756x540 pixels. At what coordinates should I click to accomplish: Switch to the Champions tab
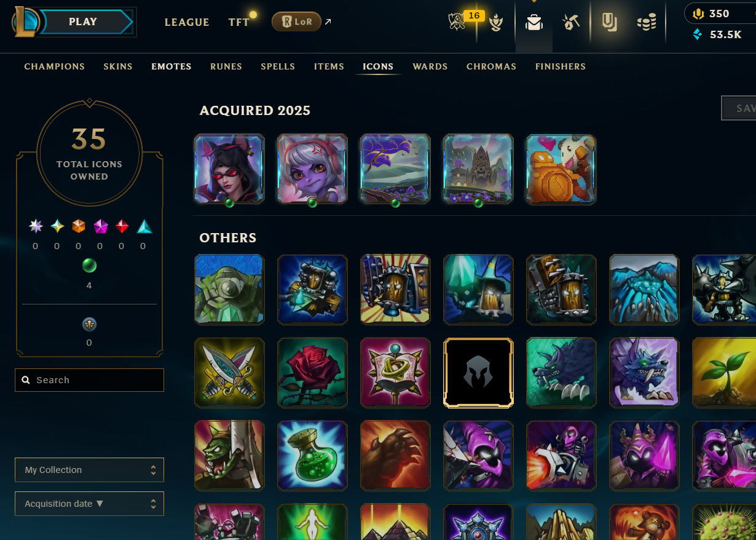coord(55,66)
